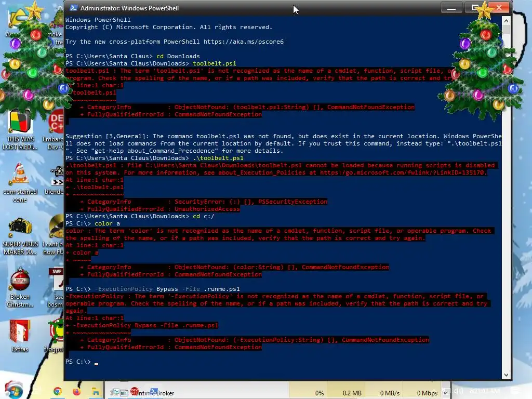Click the scrollbar thumb at top

[x=506, y=29]
